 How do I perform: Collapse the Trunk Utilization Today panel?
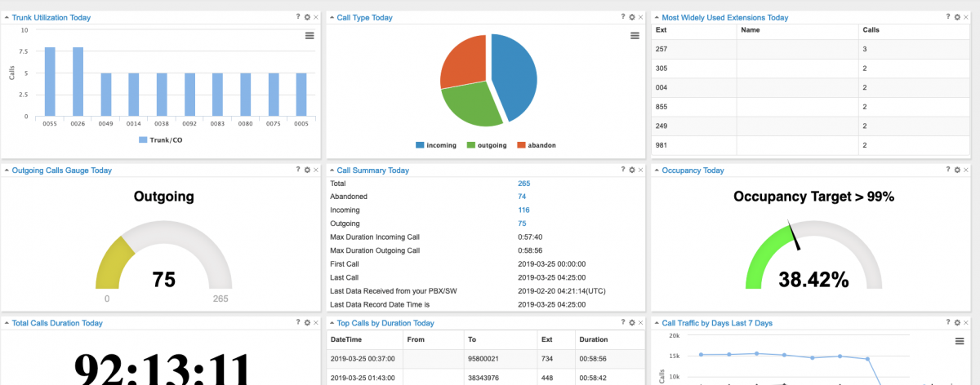click(x=7, y=17)
